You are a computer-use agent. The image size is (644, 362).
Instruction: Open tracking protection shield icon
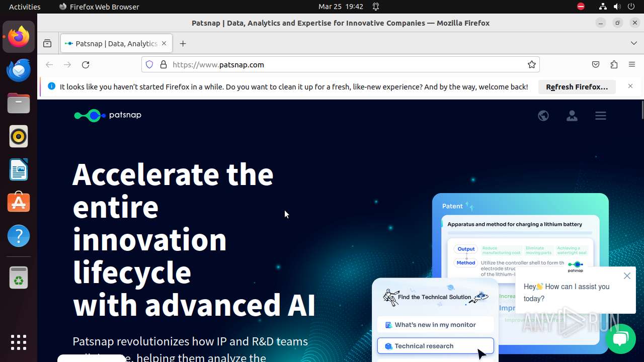coord(149,64)
